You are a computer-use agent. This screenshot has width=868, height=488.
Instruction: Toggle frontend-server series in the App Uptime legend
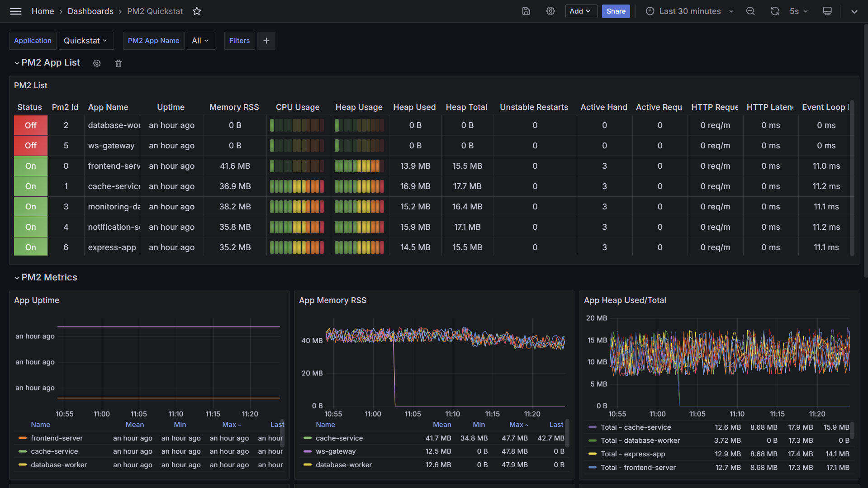click(57, 438)
